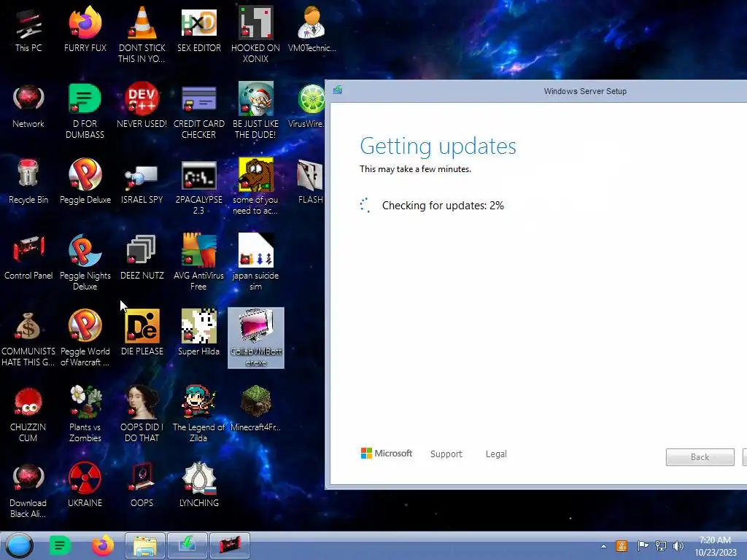Open Action Center flag icon

(643, 545)
